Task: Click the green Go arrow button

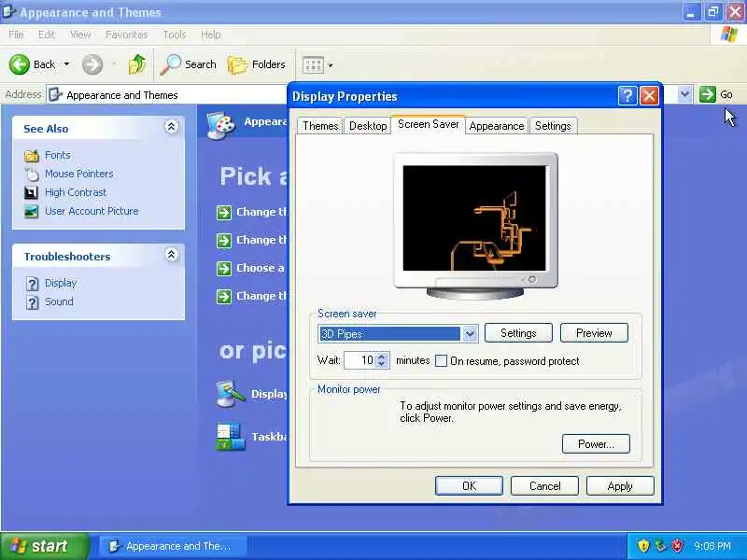Action: 708,94
